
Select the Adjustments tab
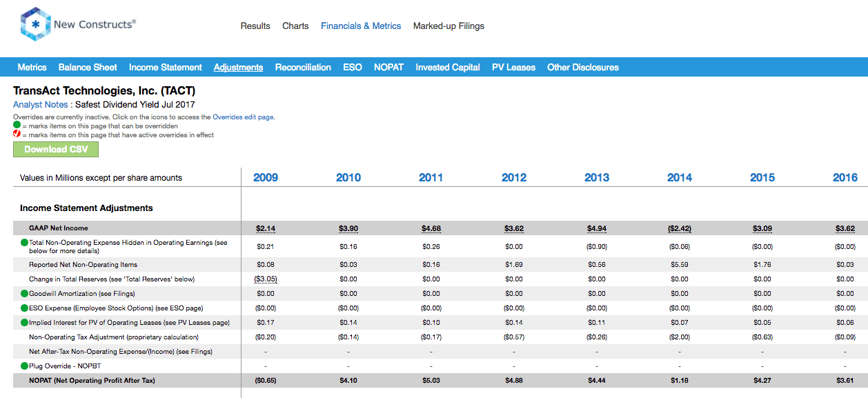pyautogui.click(x=239, y=68)
